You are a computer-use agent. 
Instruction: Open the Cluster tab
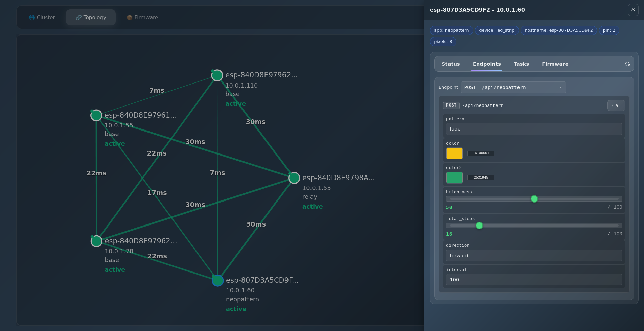coord(42,17)
